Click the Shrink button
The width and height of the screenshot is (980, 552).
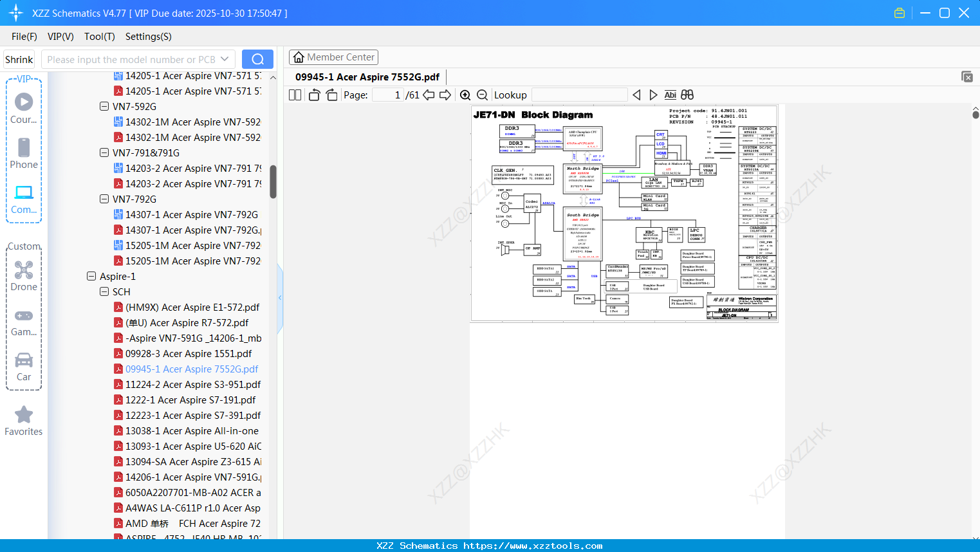(19, 59)
